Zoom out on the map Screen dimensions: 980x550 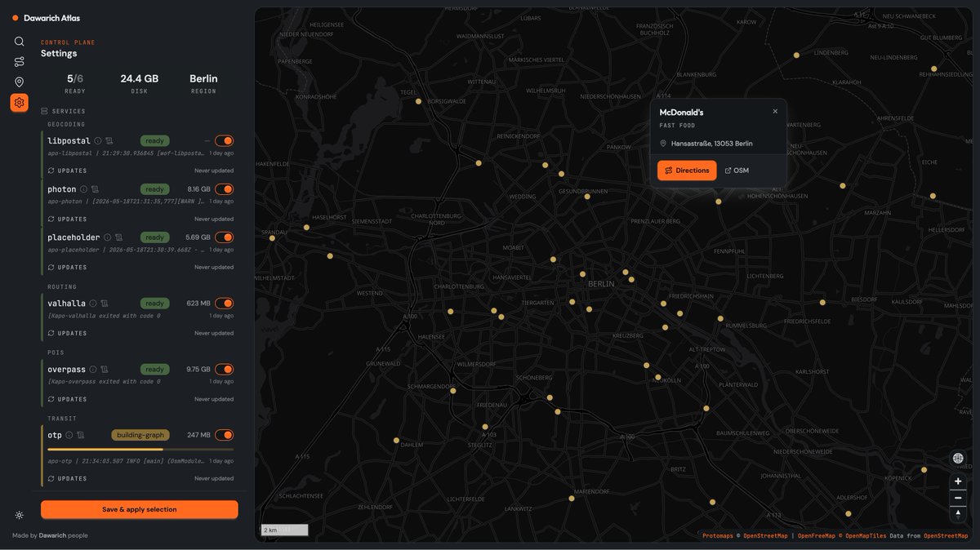tap(958, 498)
